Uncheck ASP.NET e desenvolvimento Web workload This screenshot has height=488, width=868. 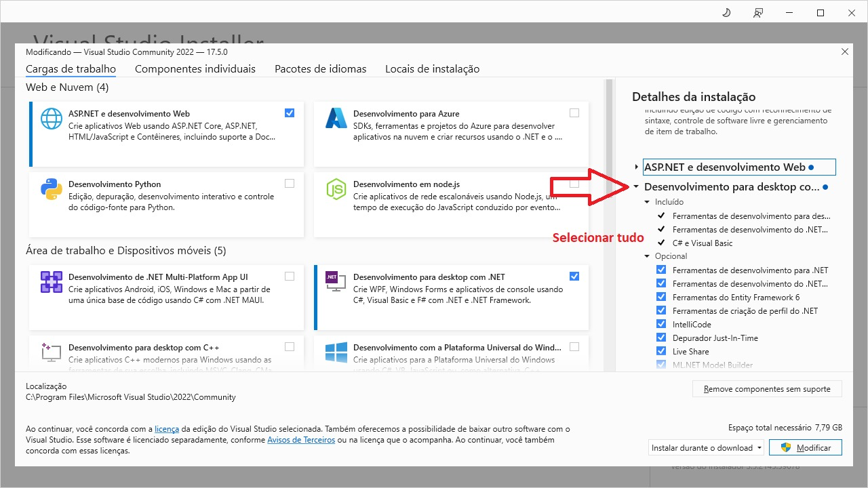290,113
